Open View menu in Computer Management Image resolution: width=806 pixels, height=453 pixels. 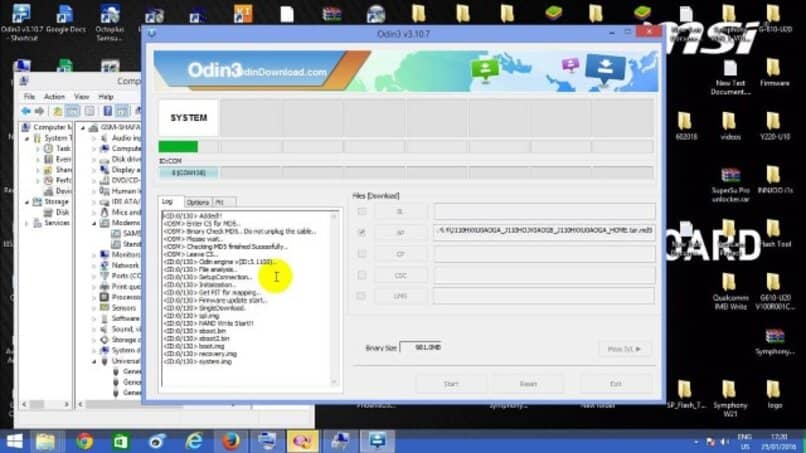(81, 97)
